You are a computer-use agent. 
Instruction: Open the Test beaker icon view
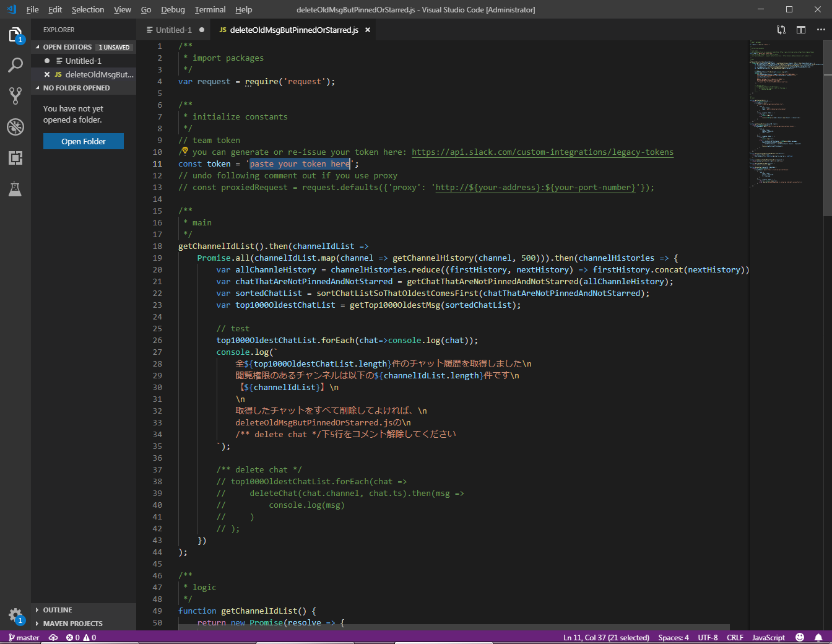click(15, 189)
